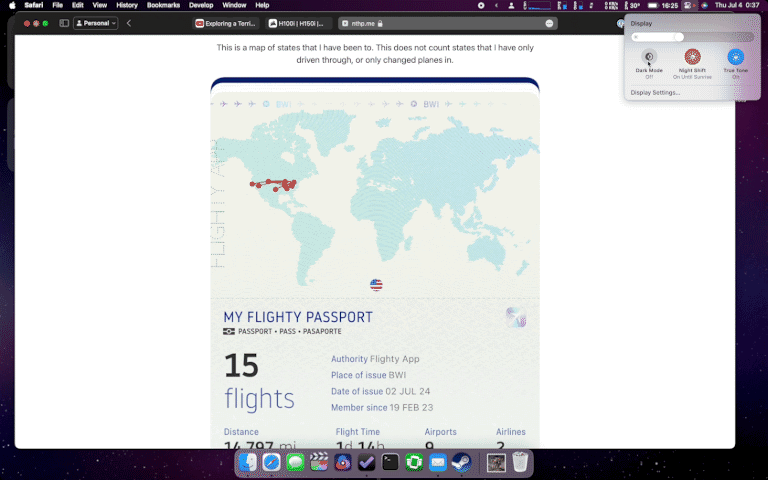The width and height of the screenshot is (768, 480).
Task: Go back using the back arrow
Action: pyautogui.click(x=129, y=23)
